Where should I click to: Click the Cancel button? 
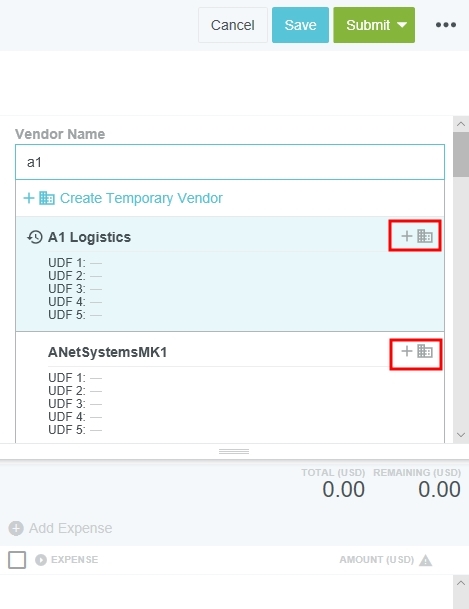pyautogui.click(x=233, y=25)
